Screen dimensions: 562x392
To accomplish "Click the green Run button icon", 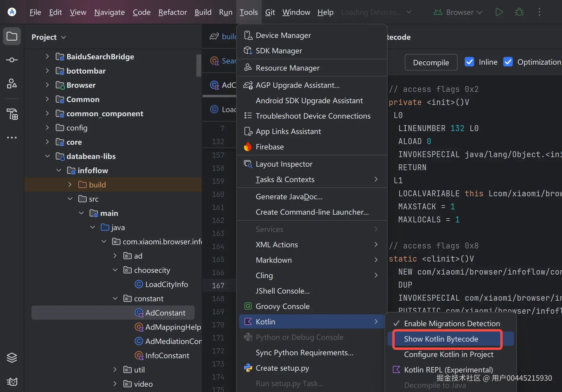I will point(499,12).
